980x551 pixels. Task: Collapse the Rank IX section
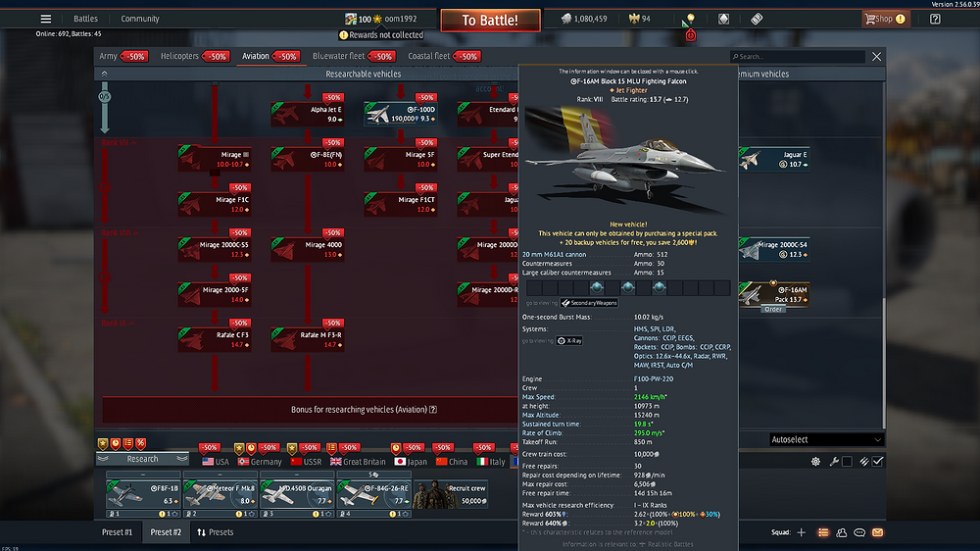[x=118, y=323]
